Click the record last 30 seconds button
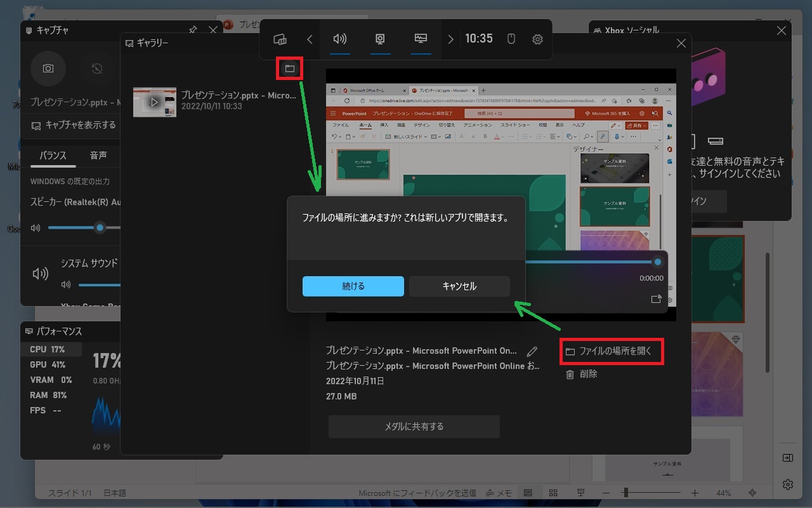The image size is (812, 508). tap(96, 69)
